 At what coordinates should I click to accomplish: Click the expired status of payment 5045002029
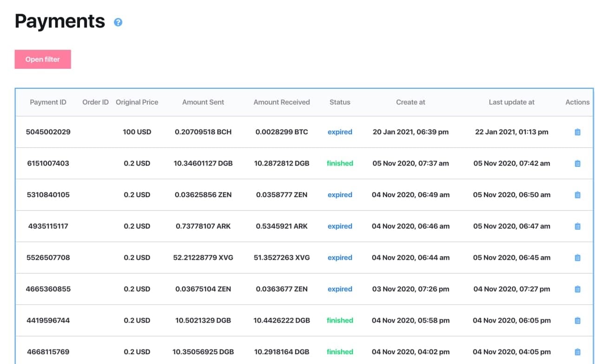click(x=340, y=132)
